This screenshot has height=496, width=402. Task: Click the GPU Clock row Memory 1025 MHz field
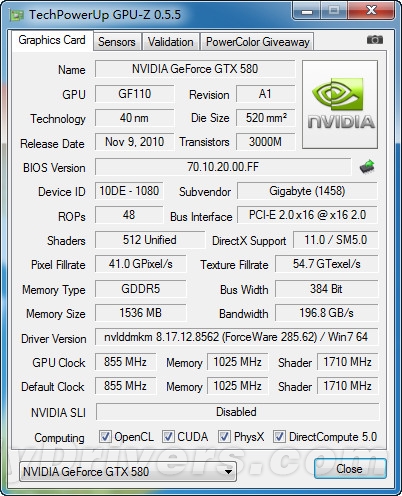click(237, 362)
